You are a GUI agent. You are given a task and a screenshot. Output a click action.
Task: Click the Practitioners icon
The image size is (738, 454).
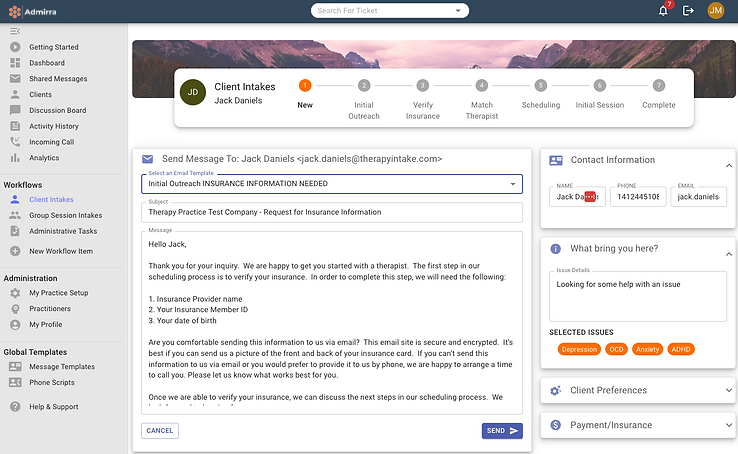pos(15,309)
